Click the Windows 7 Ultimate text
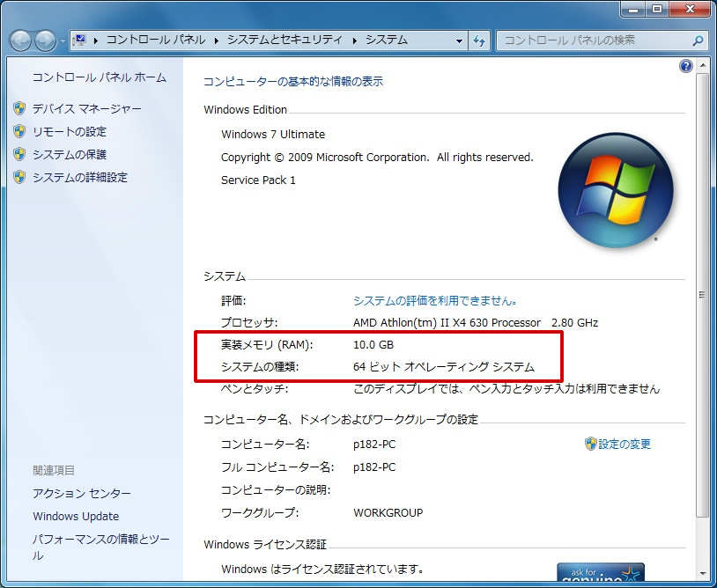 tap(273, 135)
